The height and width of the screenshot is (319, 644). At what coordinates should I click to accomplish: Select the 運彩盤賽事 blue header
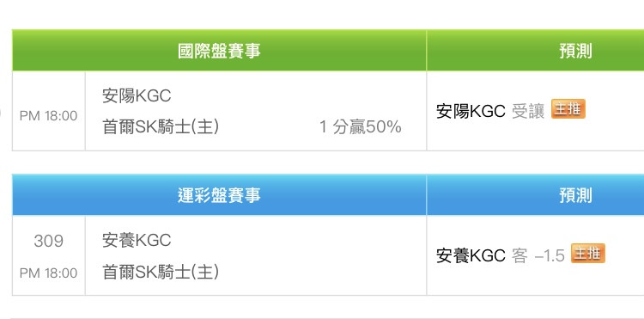coord(219,195)
